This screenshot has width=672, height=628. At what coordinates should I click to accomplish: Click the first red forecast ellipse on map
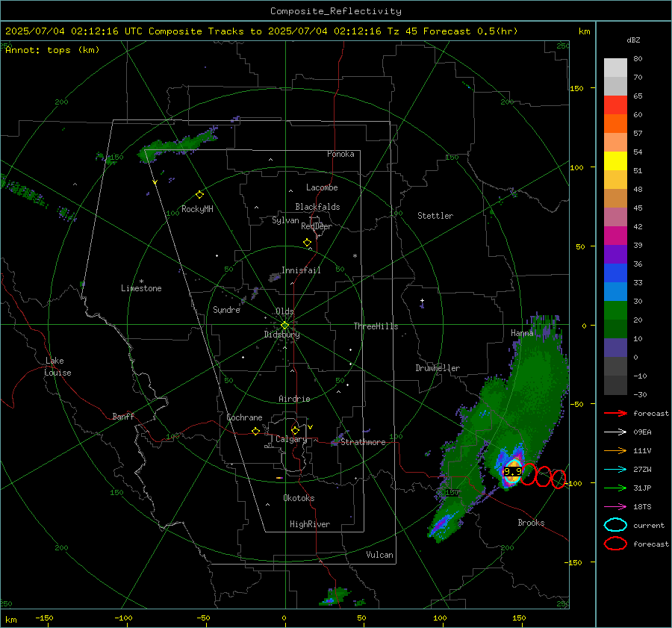click(529, 474)
